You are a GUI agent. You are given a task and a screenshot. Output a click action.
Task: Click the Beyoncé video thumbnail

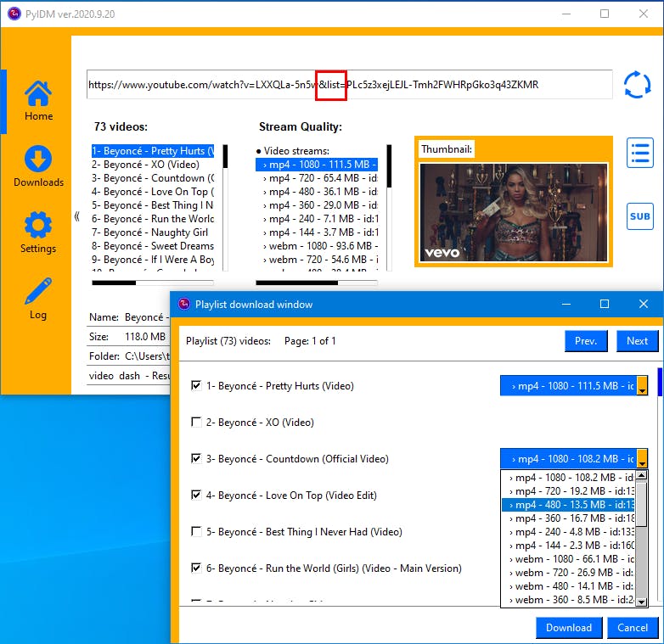click(513, 212)
